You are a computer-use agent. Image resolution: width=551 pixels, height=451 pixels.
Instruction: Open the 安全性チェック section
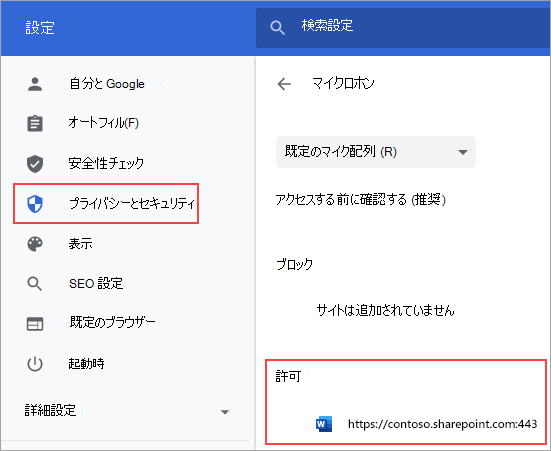(x=106, y=163)
